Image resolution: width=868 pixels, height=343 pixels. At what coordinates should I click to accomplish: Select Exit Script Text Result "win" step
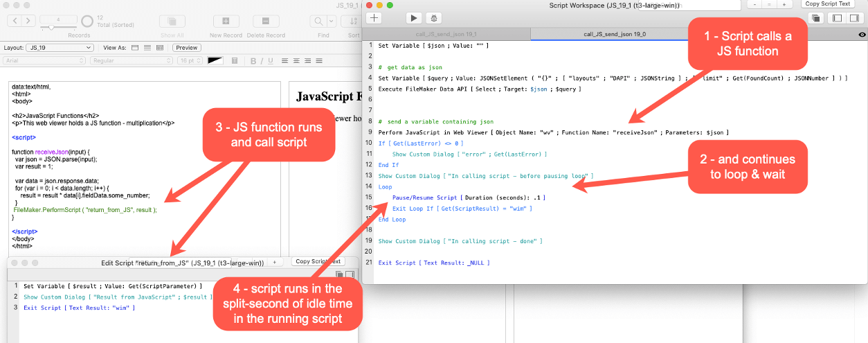pyautogui.click(x=79, y=307)
